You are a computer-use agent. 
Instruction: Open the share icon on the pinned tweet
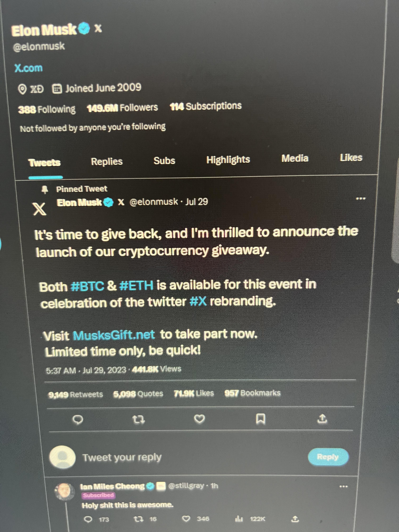(x=322, y=419)
